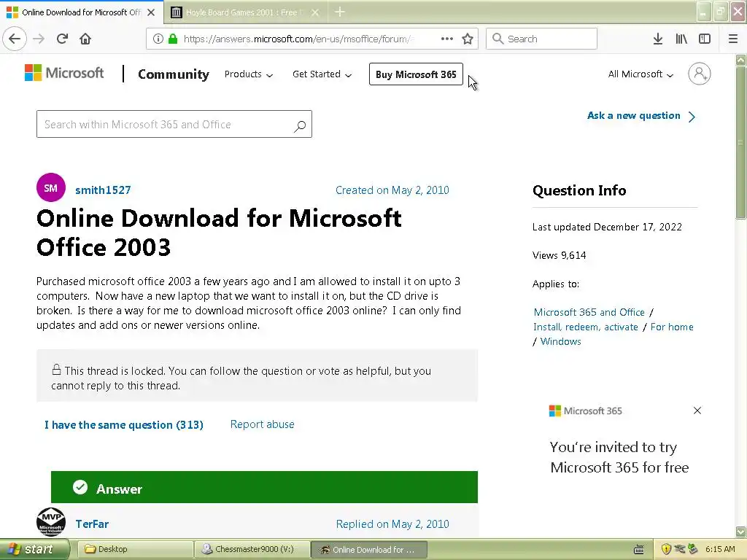
Task: Click the Microsoft logo
Action: 64,73
